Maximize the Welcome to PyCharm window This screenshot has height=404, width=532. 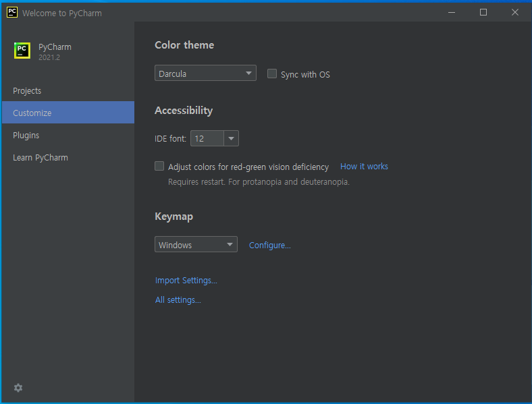[x=483, y=13]
